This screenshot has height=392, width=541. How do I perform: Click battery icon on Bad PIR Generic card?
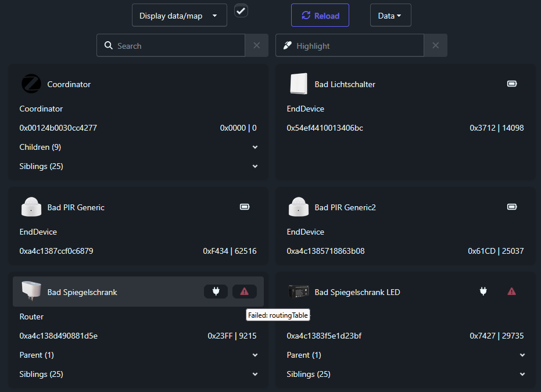point(245,207)
